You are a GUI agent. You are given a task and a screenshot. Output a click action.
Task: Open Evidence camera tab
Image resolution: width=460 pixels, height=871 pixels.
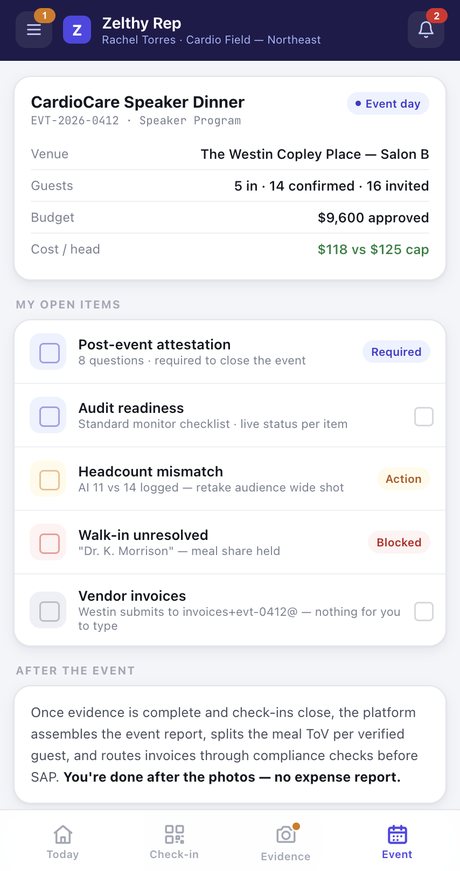point(286,842)
